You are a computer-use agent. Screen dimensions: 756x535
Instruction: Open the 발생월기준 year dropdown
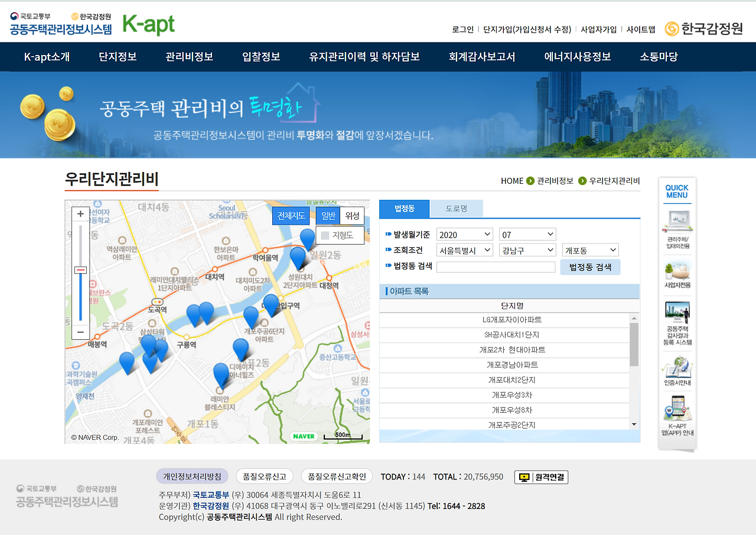465,234
